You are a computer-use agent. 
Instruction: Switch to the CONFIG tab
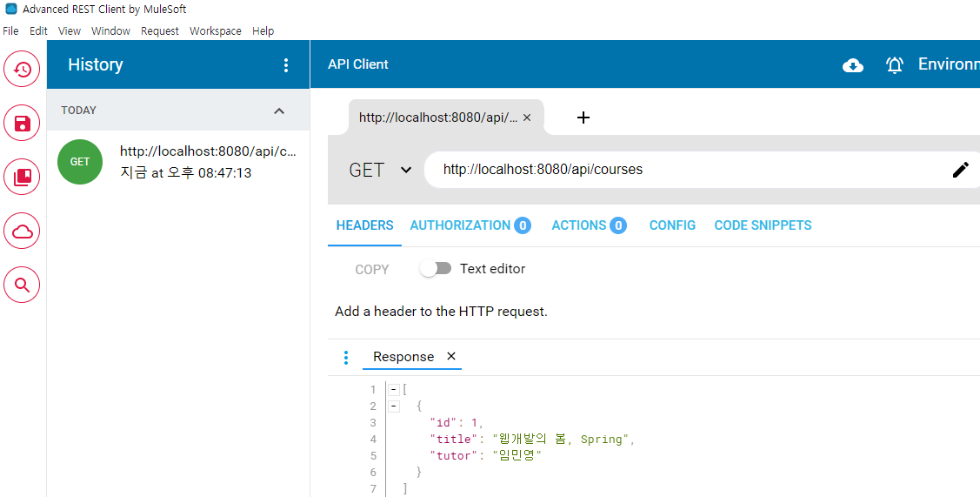coord(672,225)
